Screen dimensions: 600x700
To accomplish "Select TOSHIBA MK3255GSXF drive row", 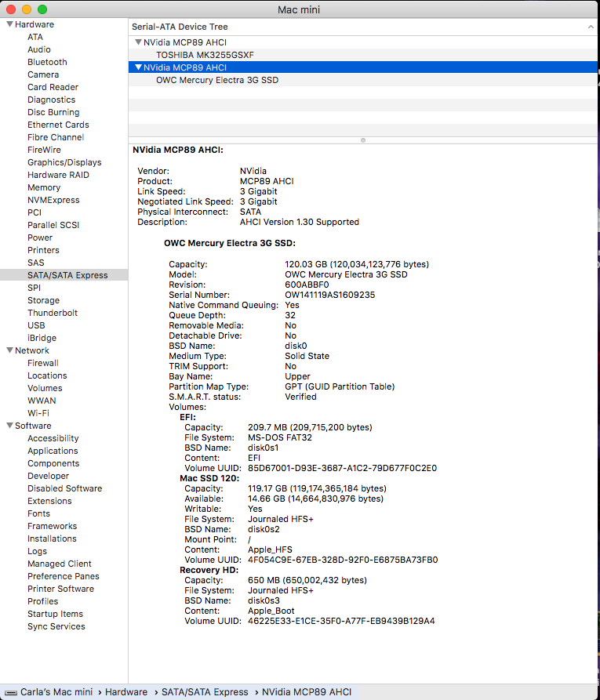I will point(363,55).
